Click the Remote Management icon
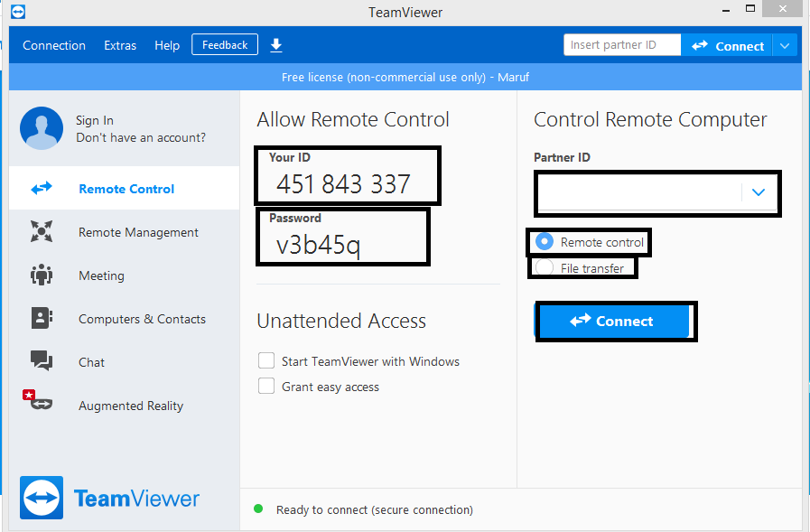Screen dimensions: 810x532 tap(42, 231)
